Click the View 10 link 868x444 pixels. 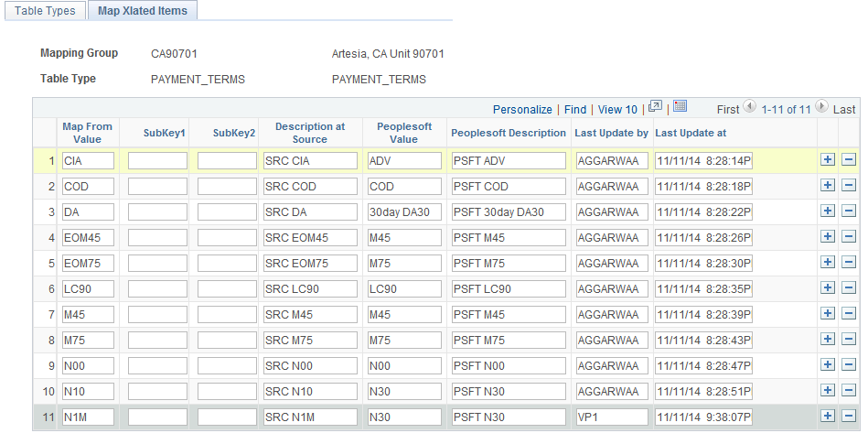(617, 109)
